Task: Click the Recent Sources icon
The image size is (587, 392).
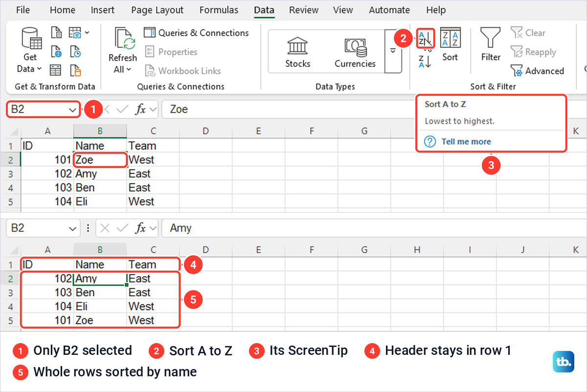Action: click(x=75, y=51)
